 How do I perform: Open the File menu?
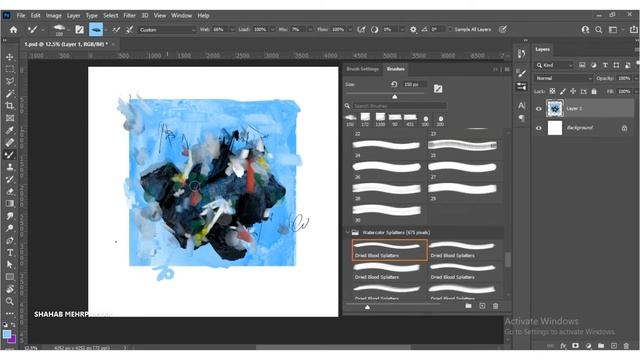click(21, 16)
